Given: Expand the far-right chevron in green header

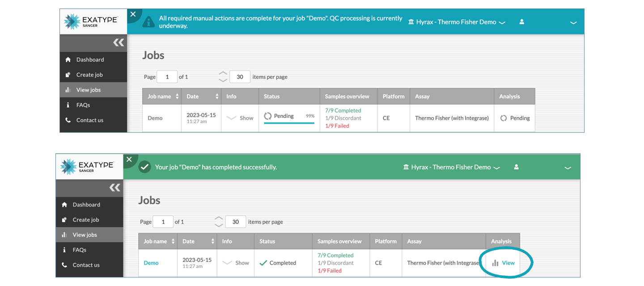Looking at the screenshot, I should click(x=568, y=168).
